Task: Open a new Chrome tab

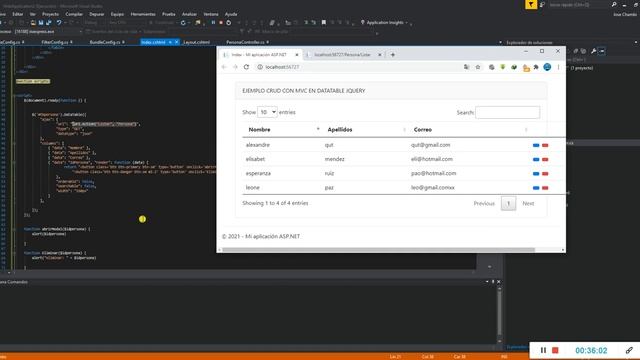Action: 393,55
